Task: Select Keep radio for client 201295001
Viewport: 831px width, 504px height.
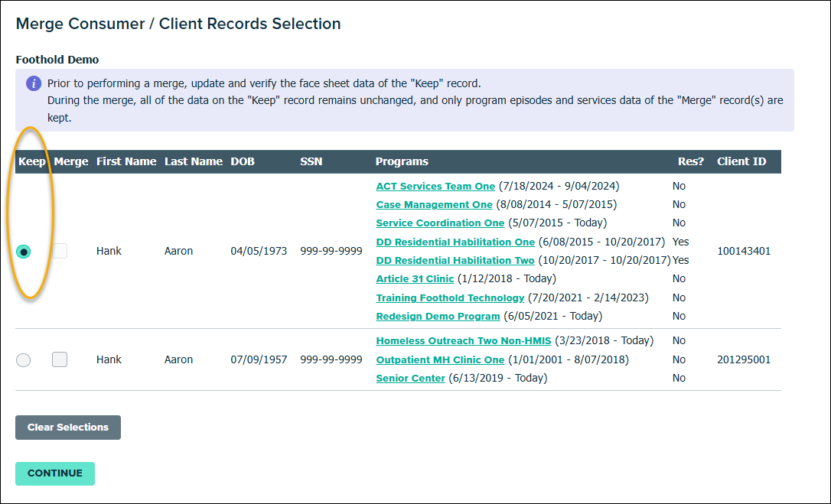Action: (x=24, y=359)
